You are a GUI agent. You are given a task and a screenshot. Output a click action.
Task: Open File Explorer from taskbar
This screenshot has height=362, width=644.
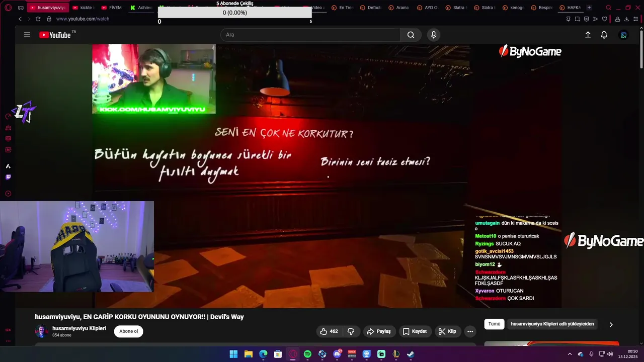point(249,354)
